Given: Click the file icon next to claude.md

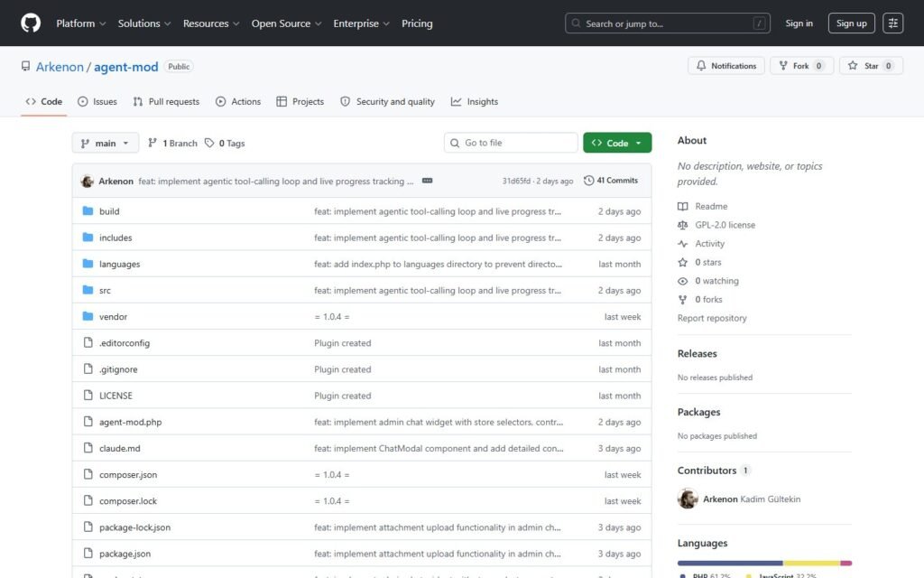Looking at the screenshot, I should click(x=88, y=448).
